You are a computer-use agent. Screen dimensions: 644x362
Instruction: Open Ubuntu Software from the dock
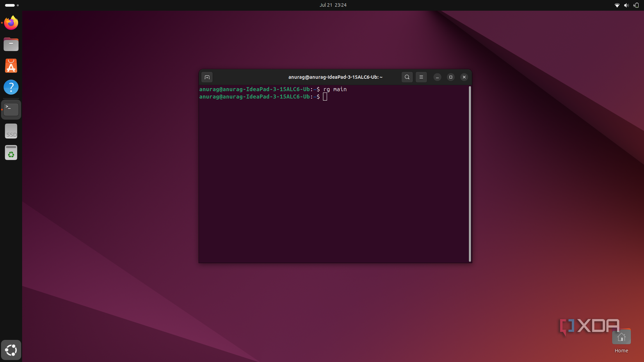[x=11, y=66]
